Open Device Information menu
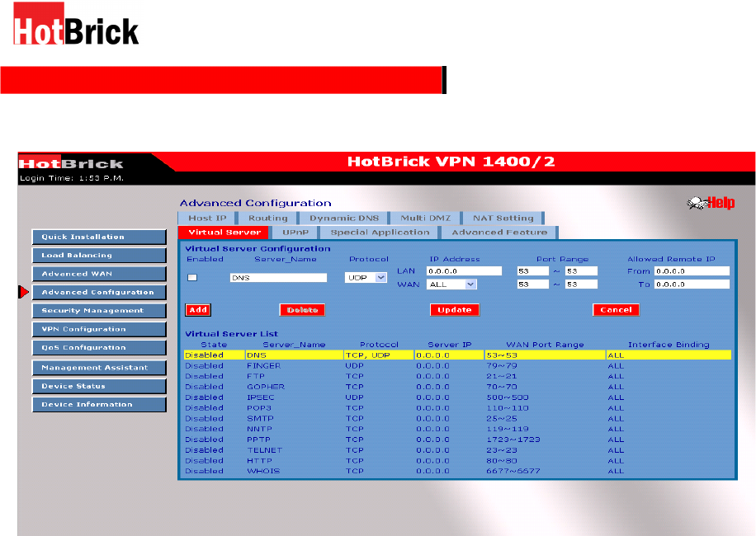Viewport: 756px width, 536px height. [99, 405]
